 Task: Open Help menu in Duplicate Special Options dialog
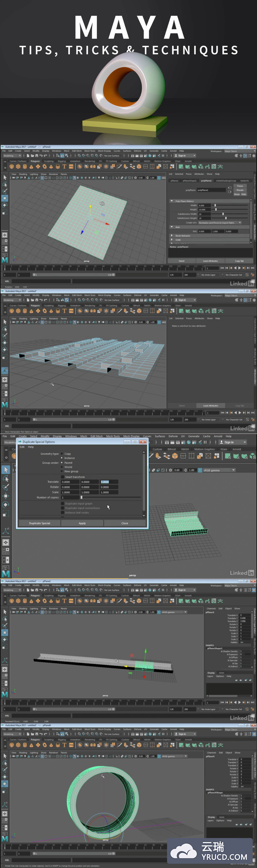coord(31,447)
